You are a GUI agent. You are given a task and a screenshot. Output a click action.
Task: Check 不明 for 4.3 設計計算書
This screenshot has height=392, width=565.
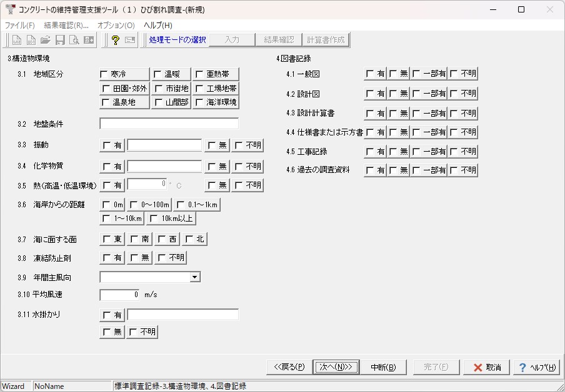(454, 114)
